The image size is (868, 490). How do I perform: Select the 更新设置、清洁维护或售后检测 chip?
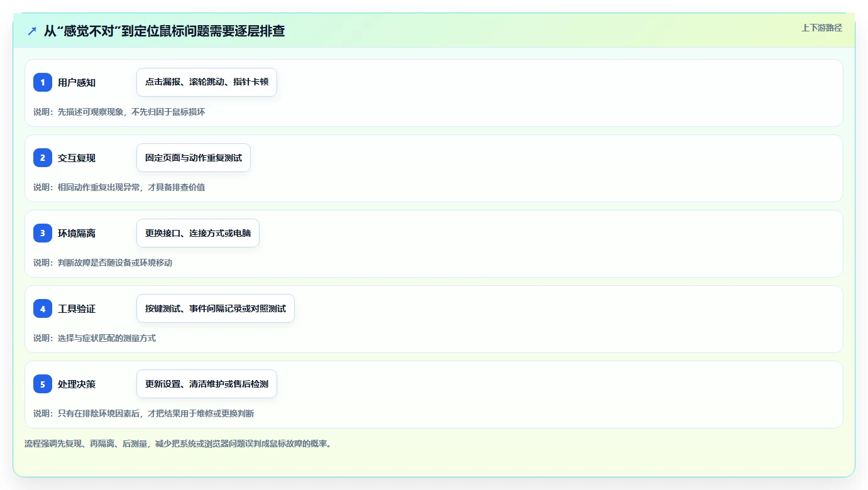point(207,384)
